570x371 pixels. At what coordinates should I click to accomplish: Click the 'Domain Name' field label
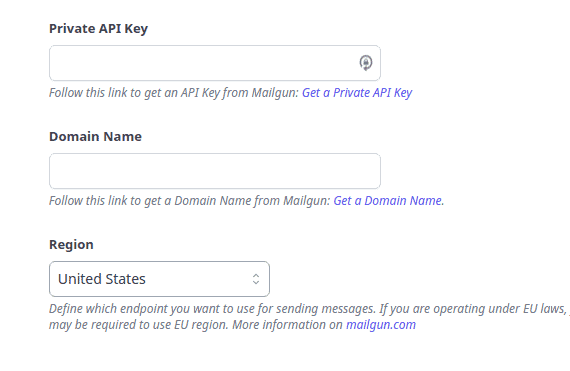click(95, 137)
